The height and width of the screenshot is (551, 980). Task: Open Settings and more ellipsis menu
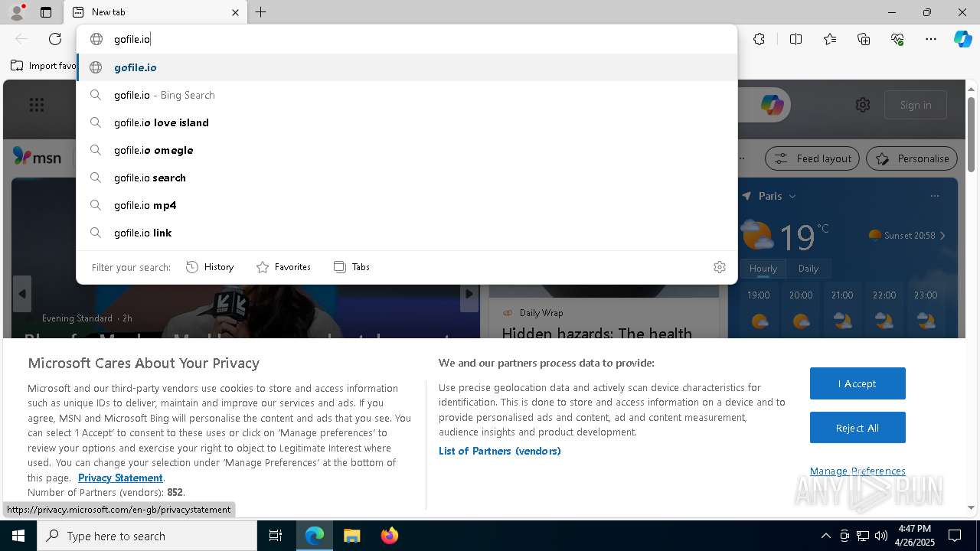(x=931, y=39)
